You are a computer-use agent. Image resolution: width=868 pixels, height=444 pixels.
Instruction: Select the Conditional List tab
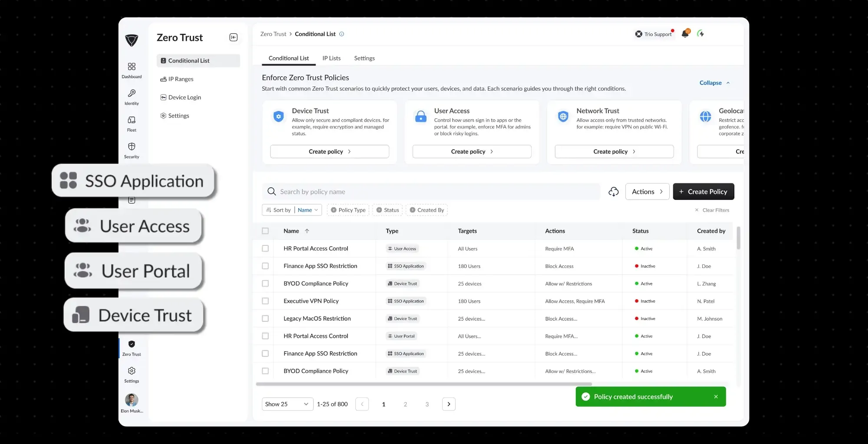289,58
